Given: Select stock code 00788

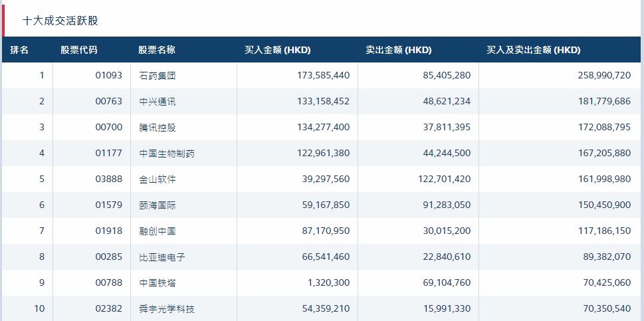Looking at the screenshot, I should [x=109, y=283].
